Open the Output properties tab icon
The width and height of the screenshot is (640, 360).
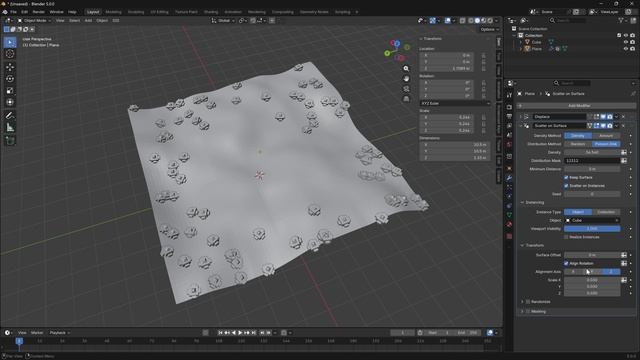(509, 117)
